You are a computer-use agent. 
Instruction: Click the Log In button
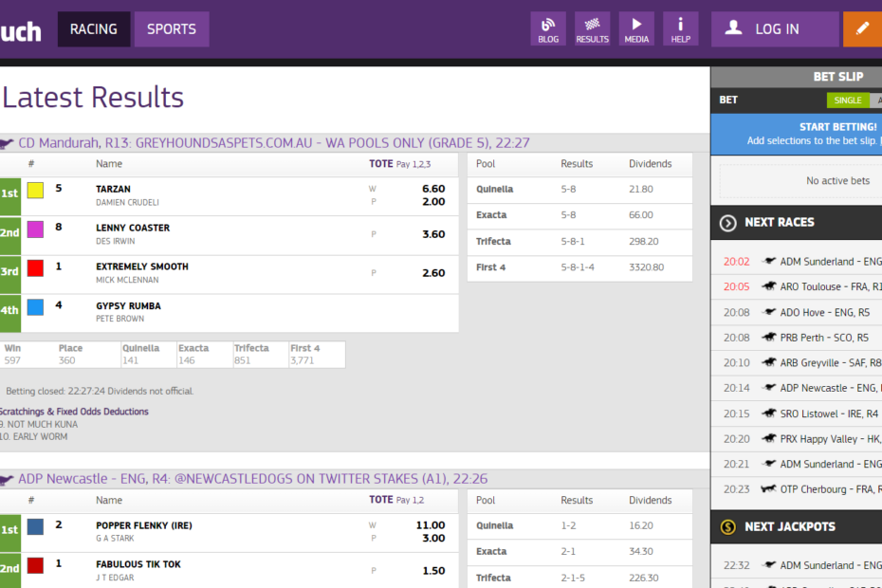click(x=775, y=29)
